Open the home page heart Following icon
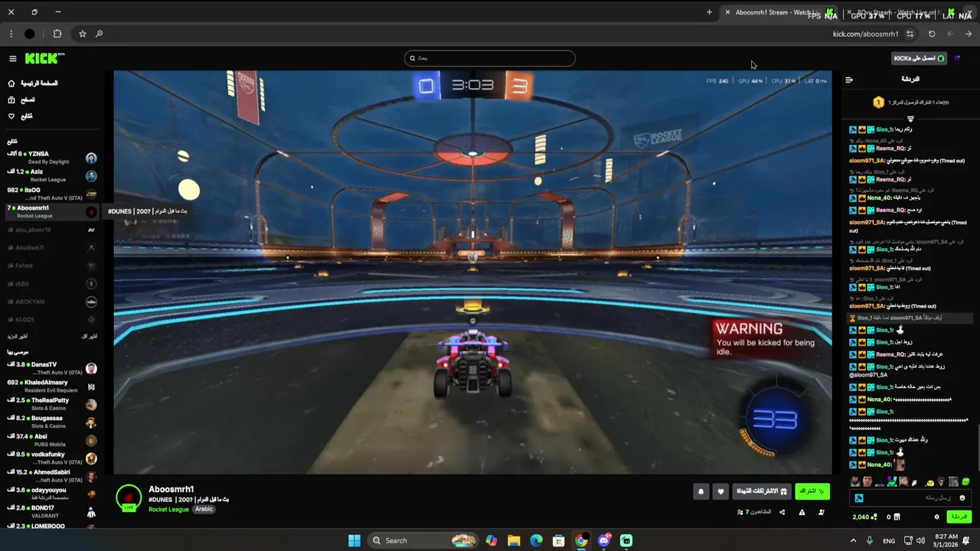 click(11, 116)
